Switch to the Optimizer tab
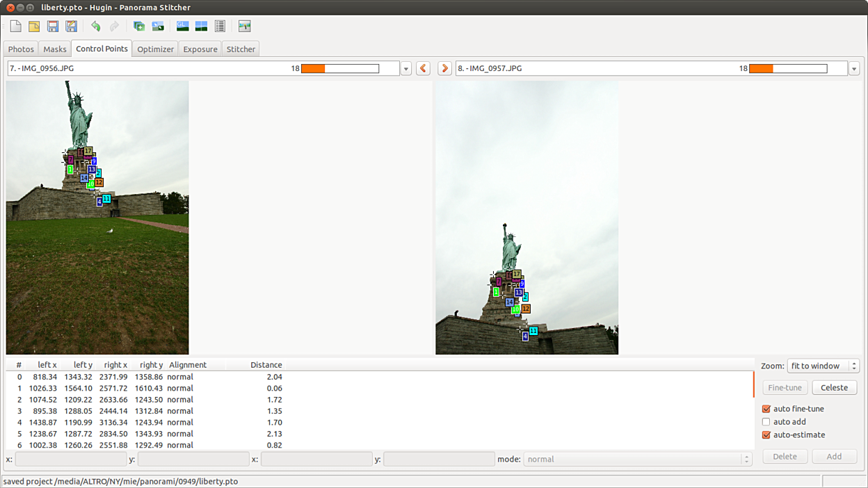Viewport: 868px width, 488px height. [155, 49]
